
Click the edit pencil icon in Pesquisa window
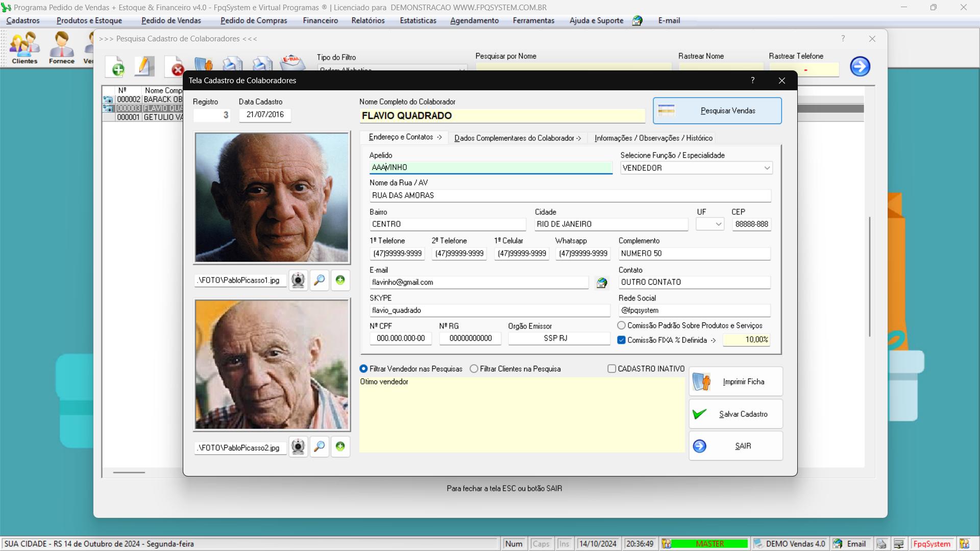tap(145, 66)
